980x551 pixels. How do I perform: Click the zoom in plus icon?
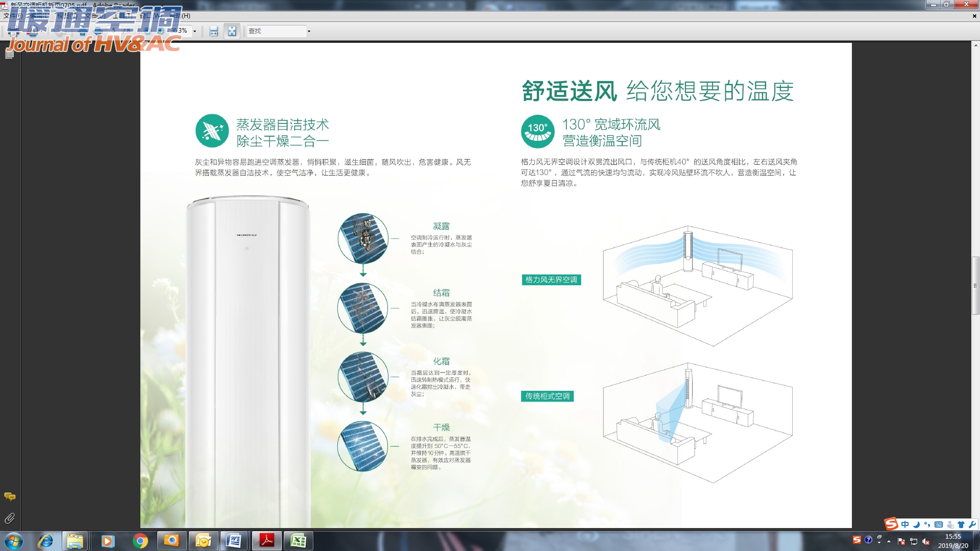coord(160,31)
